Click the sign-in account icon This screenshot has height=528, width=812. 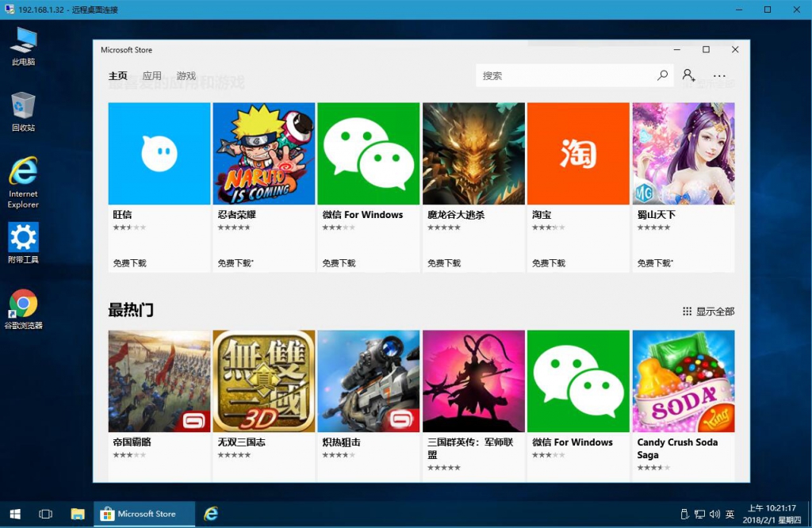(x=688, y=75)
